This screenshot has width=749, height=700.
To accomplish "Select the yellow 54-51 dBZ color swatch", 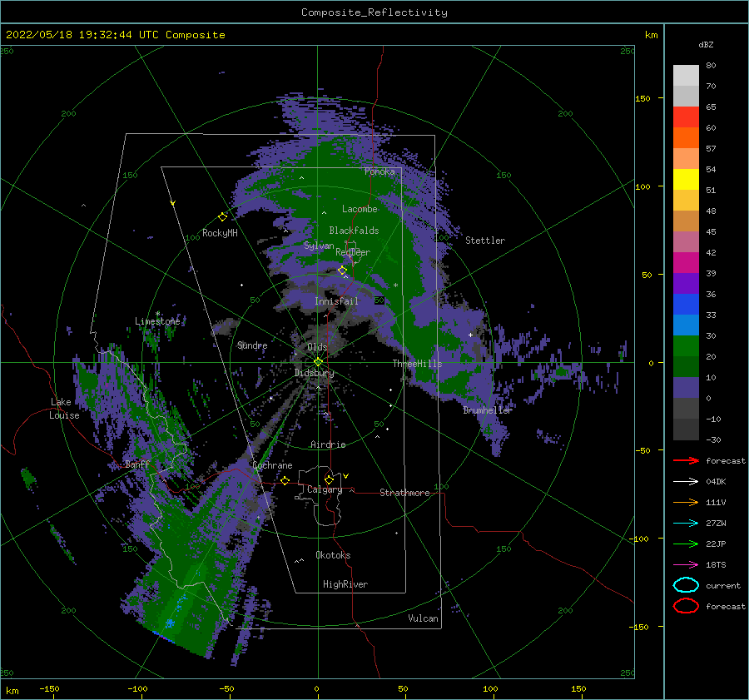I will [x=686, y=180].
